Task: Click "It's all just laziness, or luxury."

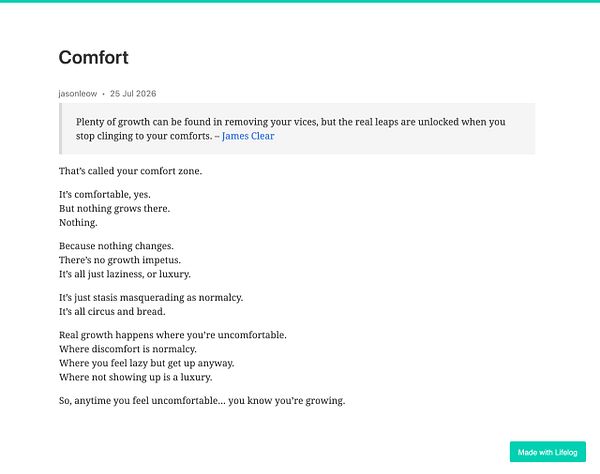Action: (x=125, y=274)
